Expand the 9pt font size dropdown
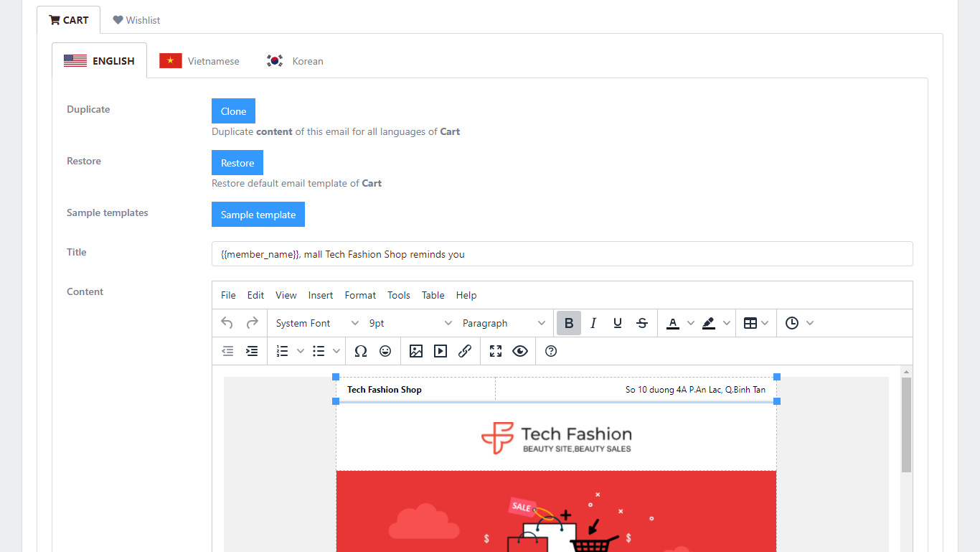 coord(410,323)
